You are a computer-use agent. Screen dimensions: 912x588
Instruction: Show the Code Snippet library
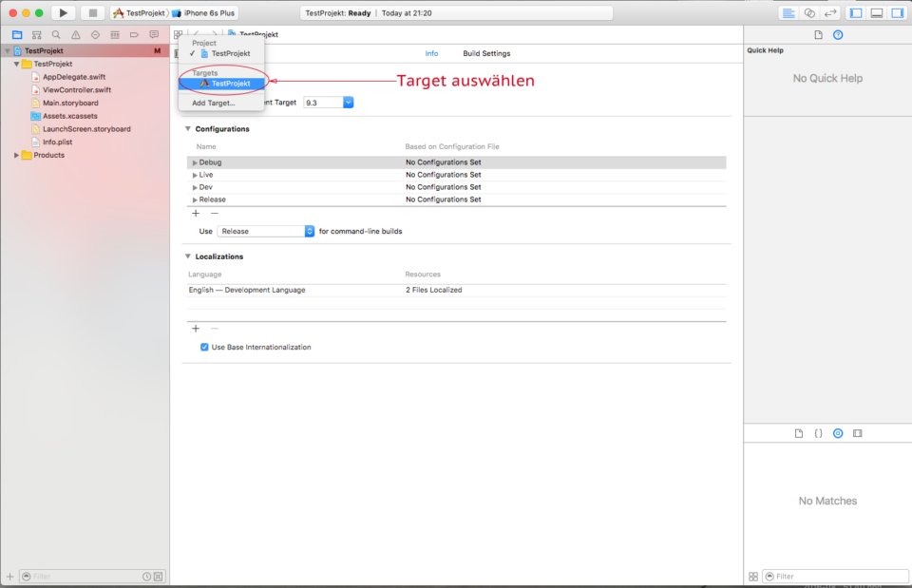point(818,433)
